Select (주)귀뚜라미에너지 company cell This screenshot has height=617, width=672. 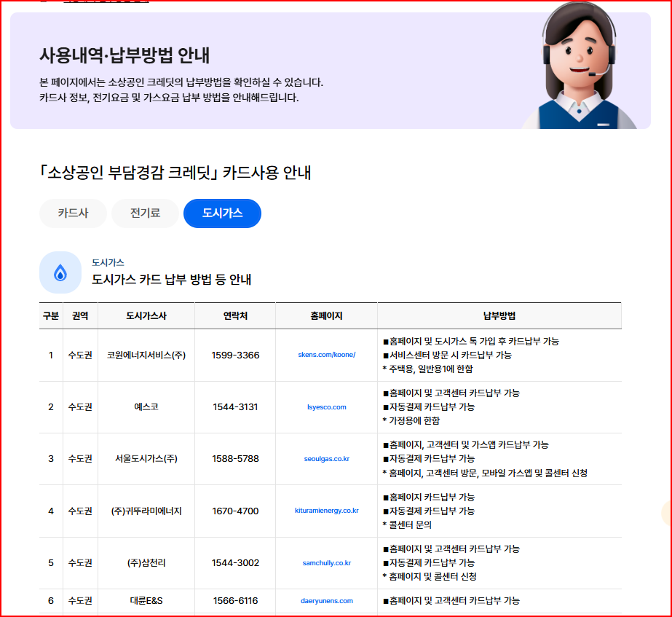tap(146, 511)
